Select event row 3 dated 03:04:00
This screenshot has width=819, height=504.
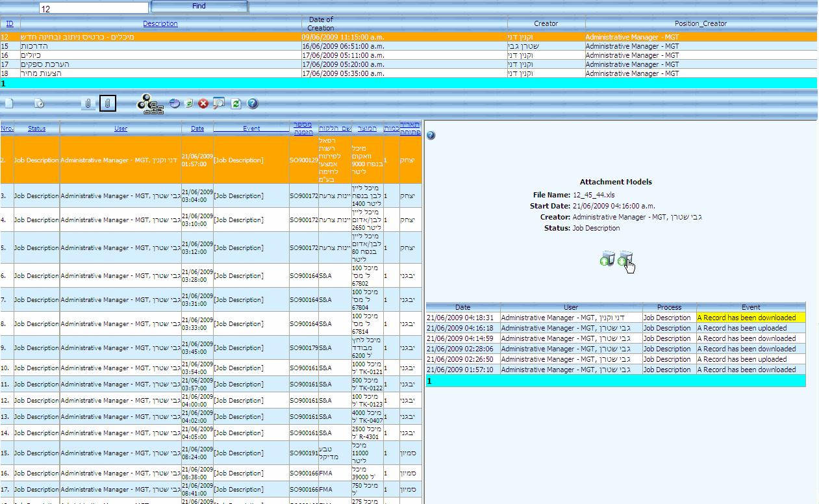(211, 195)
